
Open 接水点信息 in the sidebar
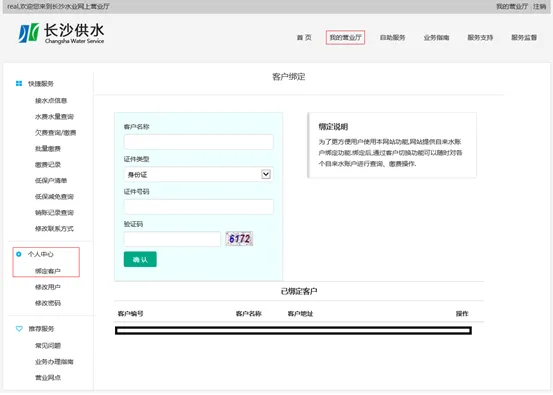[x=51, y=101]
